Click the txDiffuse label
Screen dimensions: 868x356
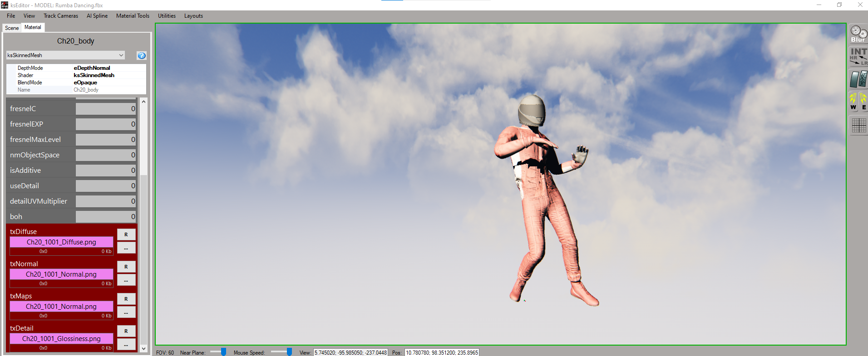pos(23,231)
